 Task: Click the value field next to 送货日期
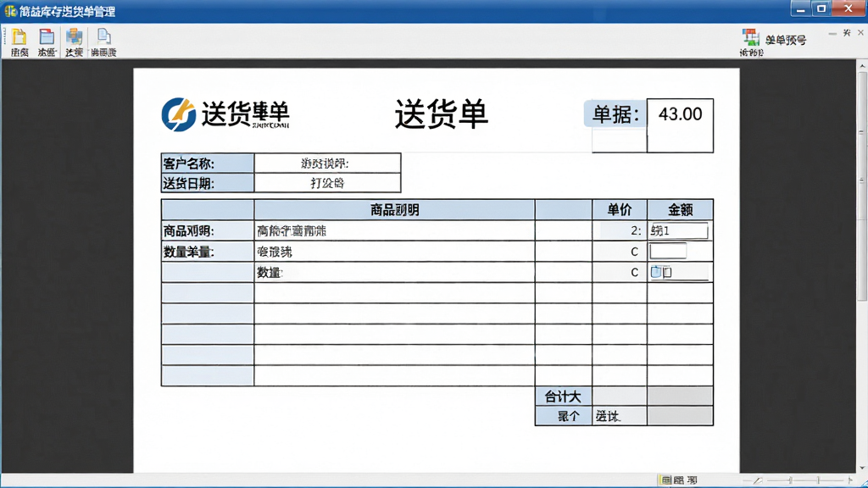(327, 183)
